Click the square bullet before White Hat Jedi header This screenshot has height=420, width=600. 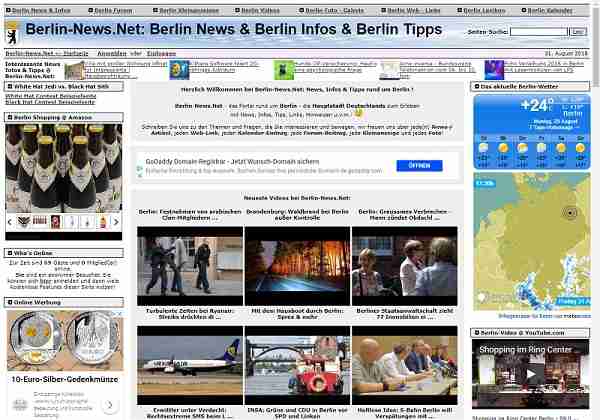click(10, 86)
